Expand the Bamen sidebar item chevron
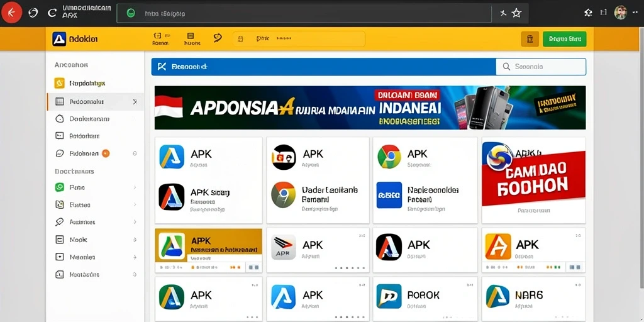This screenshot has width=644, height=322. click(x=135, y=204)
